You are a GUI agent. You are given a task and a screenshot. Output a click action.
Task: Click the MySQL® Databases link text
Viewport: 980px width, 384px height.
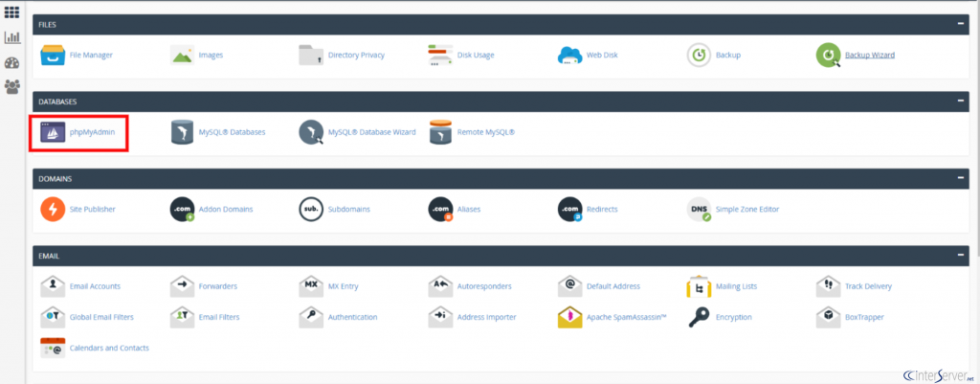[x=232, y=132]
